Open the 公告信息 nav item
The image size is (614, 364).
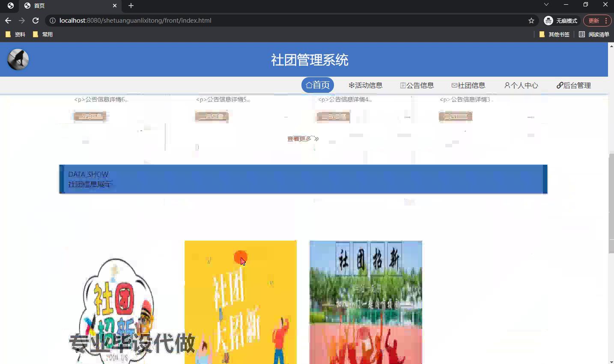point(417,85)
